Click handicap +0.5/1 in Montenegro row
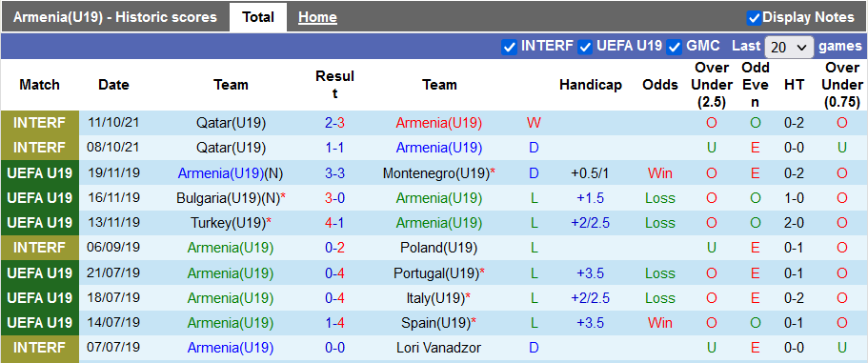Image resolution: width=868 pixels, height=363 pixels. tap(591, 173)
